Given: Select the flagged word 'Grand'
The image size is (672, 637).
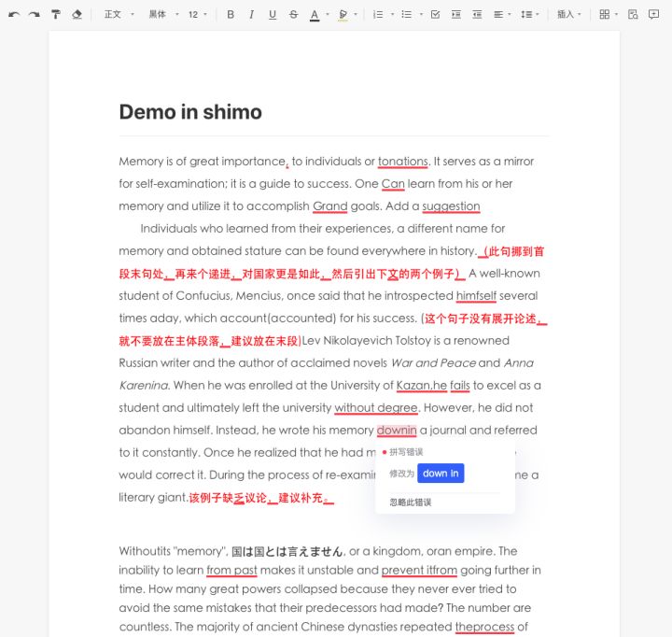Looking at the screenshot, I should 330,205.
